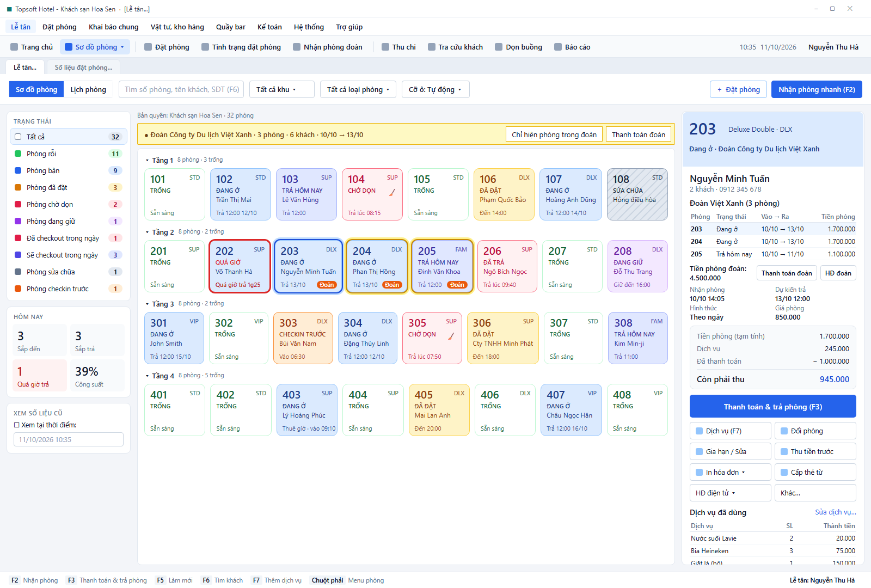871x588 pixels.
Task: Click the Nhận phòng đoàn icon
Action: [x=297, y=47]
